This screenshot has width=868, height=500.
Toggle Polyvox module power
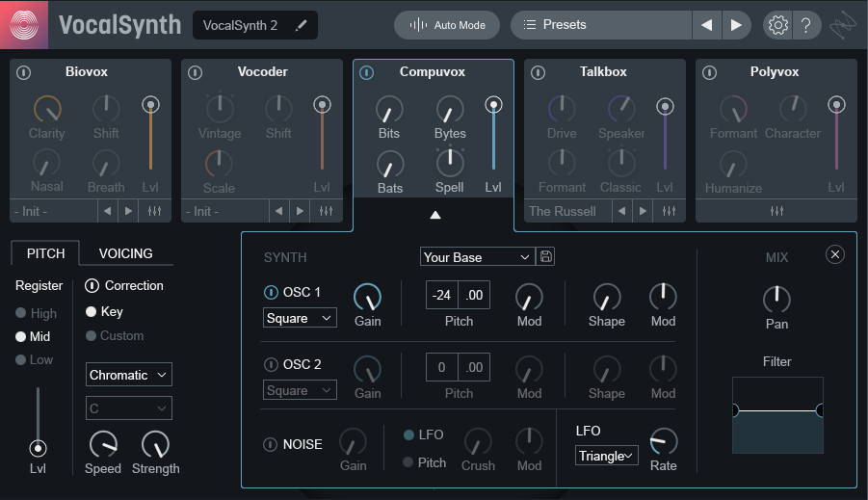[x=710, y=72]
